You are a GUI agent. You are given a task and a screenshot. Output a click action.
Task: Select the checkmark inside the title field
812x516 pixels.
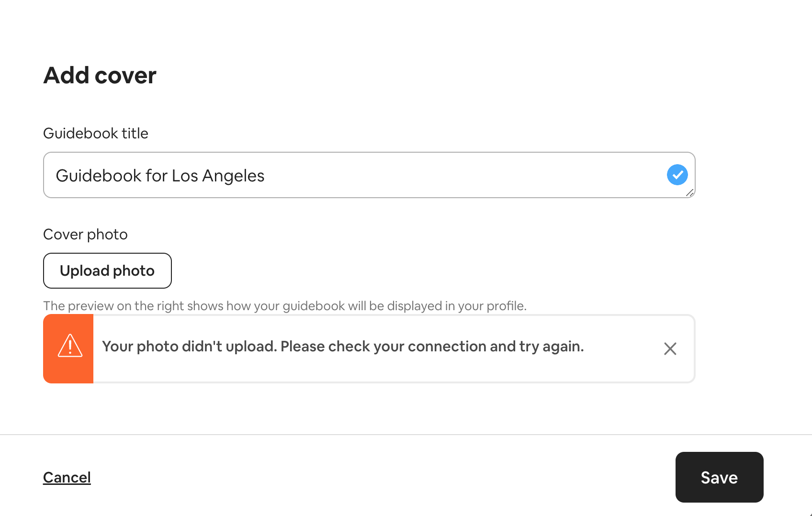tap(677, 175)
